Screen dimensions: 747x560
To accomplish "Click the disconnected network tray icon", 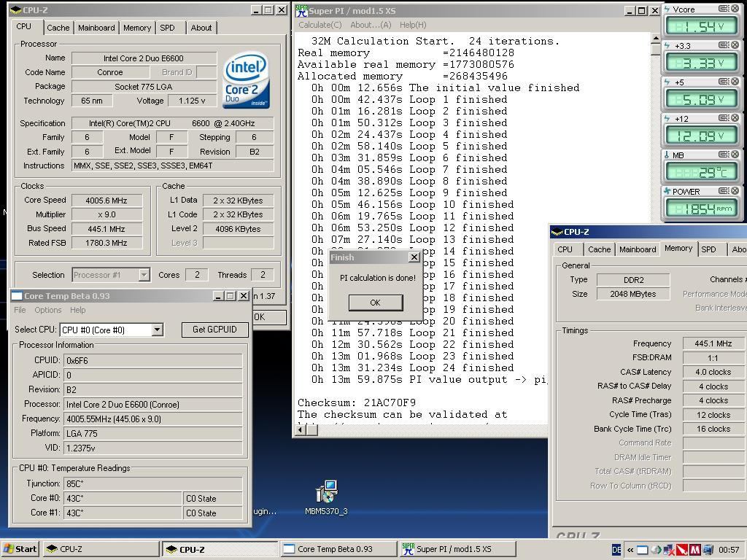I will point(669,550).
